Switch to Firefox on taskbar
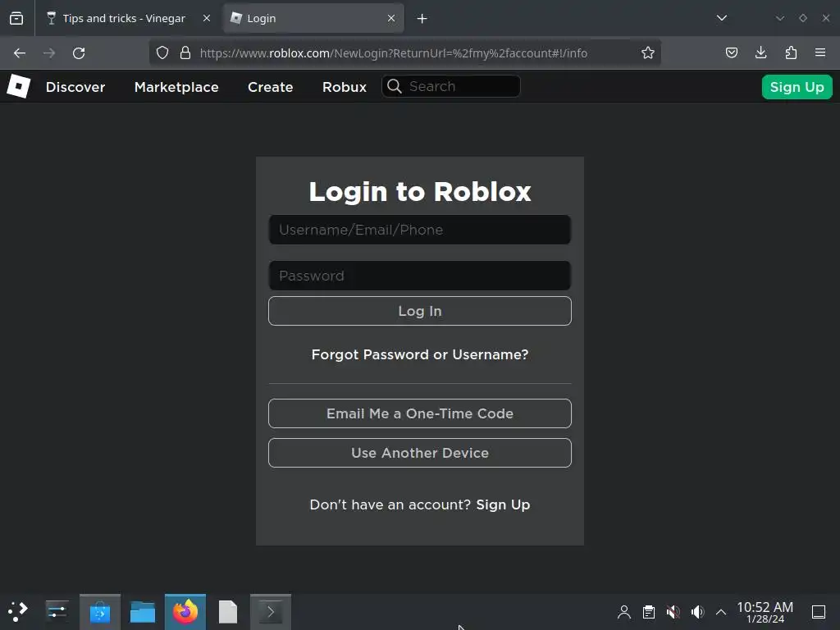The height and width of the screenshot is (630, 840). coord(185,612)
